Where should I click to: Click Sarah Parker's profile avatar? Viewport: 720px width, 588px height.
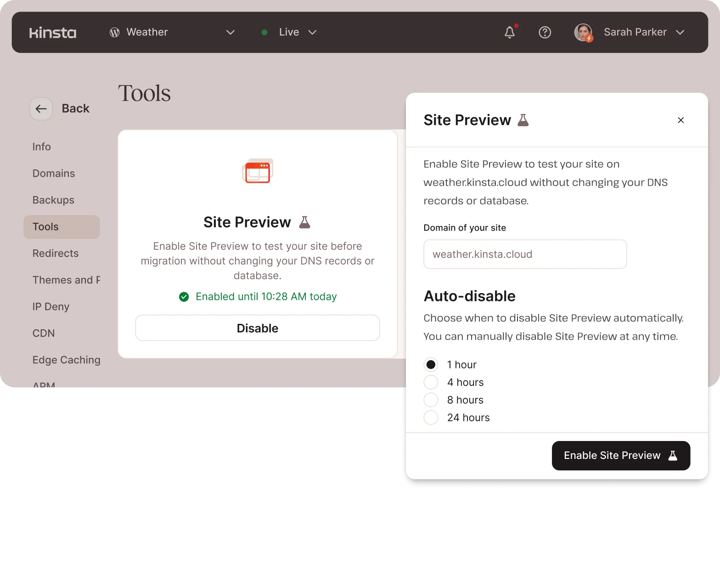(583, 32)
